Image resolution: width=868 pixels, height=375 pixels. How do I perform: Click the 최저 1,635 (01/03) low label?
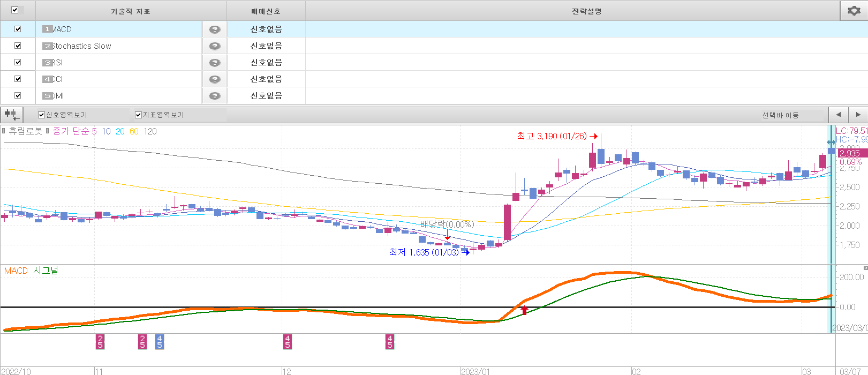coord(424,252)
